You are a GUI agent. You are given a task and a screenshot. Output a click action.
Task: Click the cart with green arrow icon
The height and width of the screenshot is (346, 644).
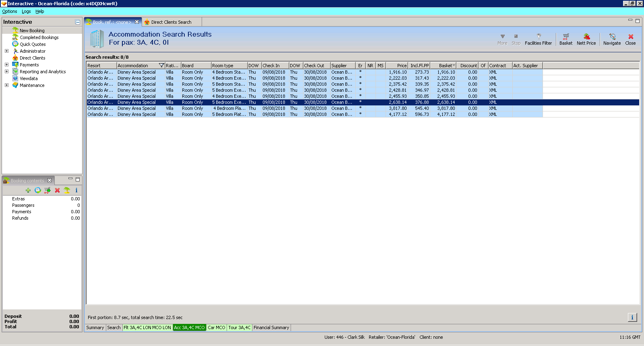47,190
